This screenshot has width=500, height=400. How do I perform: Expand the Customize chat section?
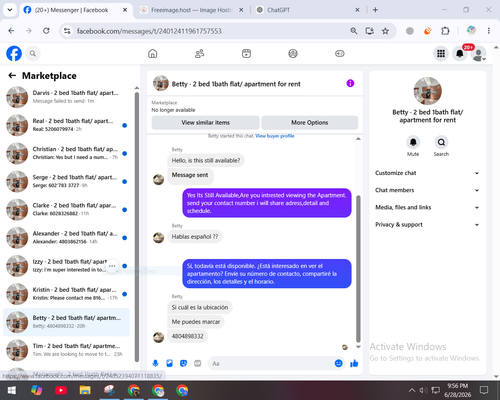point(427,173)
